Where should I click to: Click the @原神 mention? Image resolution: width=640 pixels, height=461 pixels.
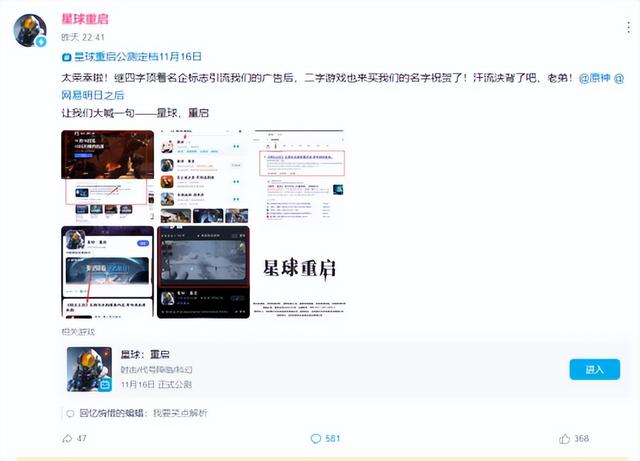[595, 78]
